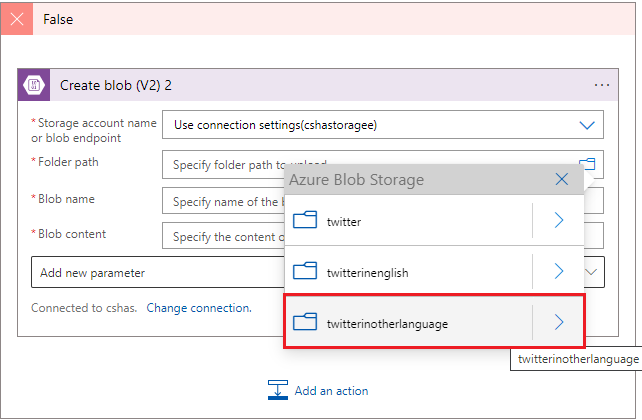Select the twitterinotherlanguage container name
The image size is (642, 420).
387,324
